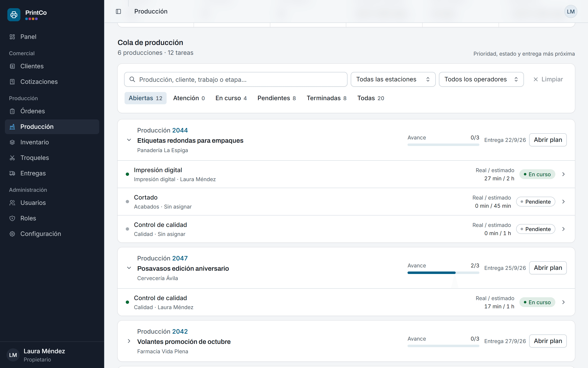Image resolution: width=588 pixels, height=368 pixels.
Task: Click the search magnifier icon
Action: click(132, 79)
